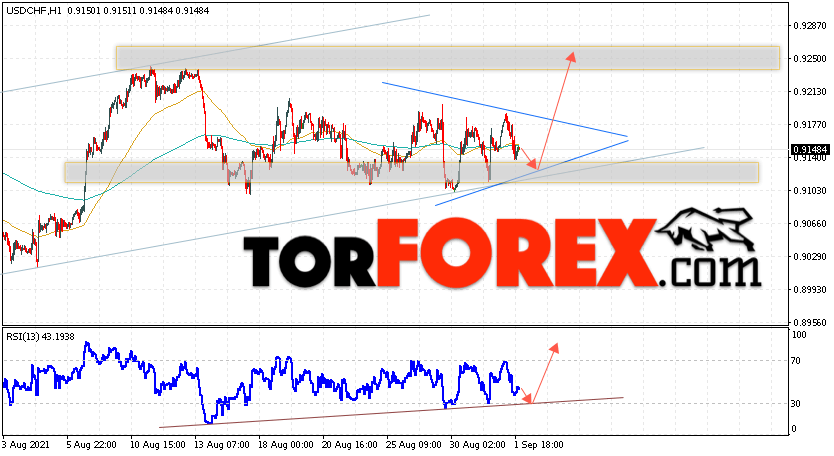Image resolution: width=834 pixels, height=456 pixels.
Task: Click the RSI(13) 43.1938 indicator label
Action: tap(40, 337)
